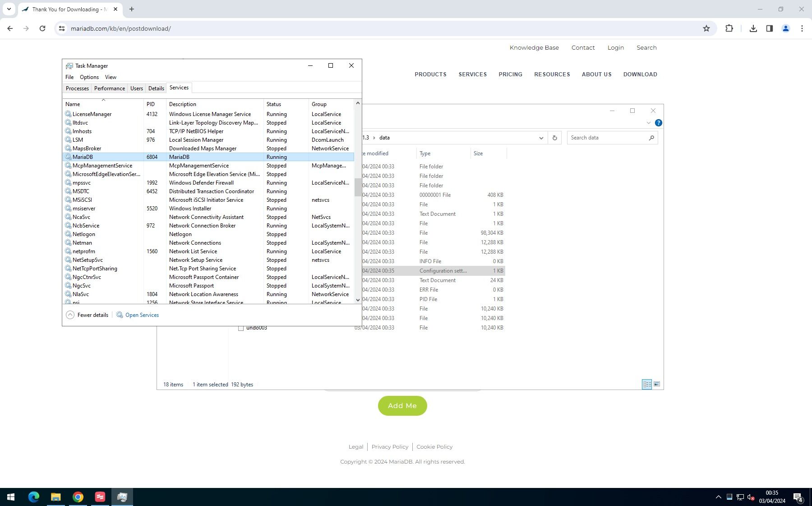Tick the checkbox beside undo003 file

coord(241,328)
